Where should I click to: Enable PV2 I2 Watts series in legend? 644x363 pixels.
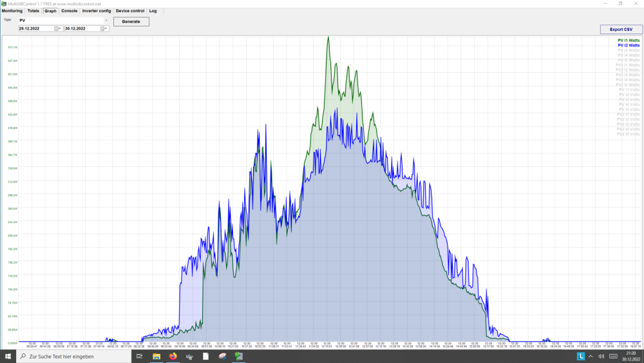click(x=627, y=70)
